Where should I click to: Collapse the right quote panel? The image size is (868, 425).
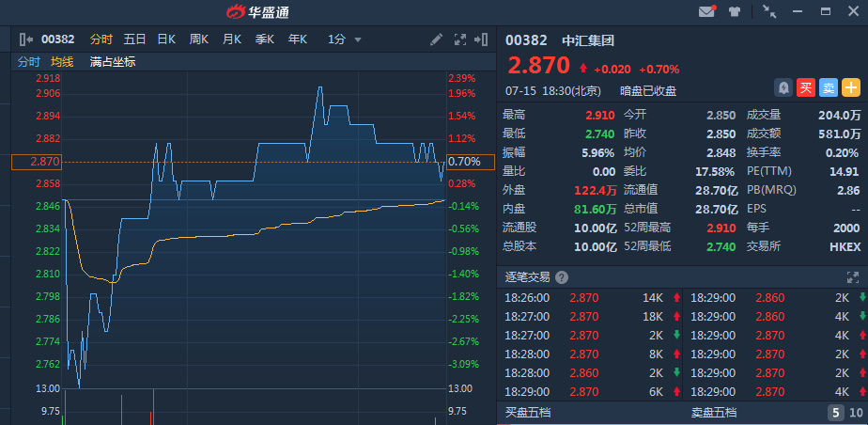pos(481,39)
